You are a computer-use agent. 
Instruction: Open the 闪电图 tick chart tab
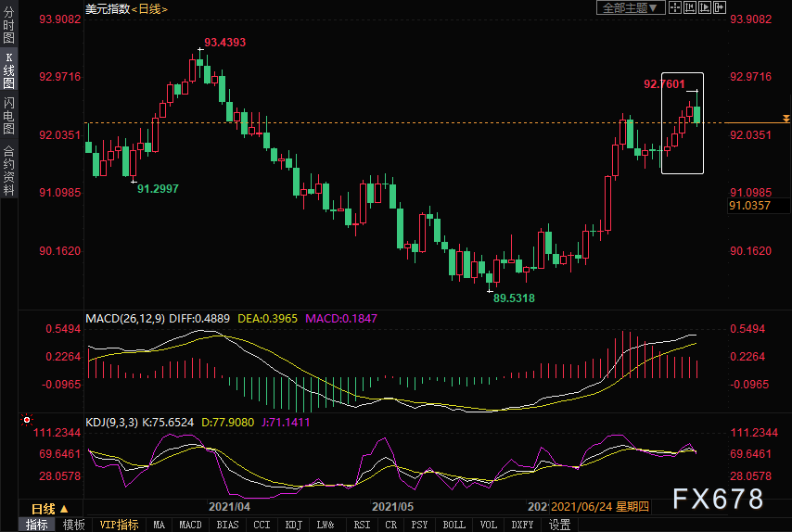8,116
